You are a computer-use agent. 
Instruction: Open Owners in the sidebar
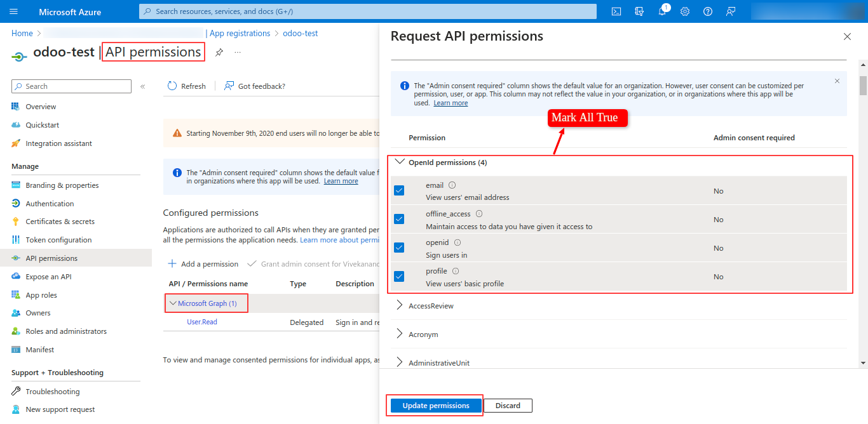pyautogui.click(x=38, y=313)
